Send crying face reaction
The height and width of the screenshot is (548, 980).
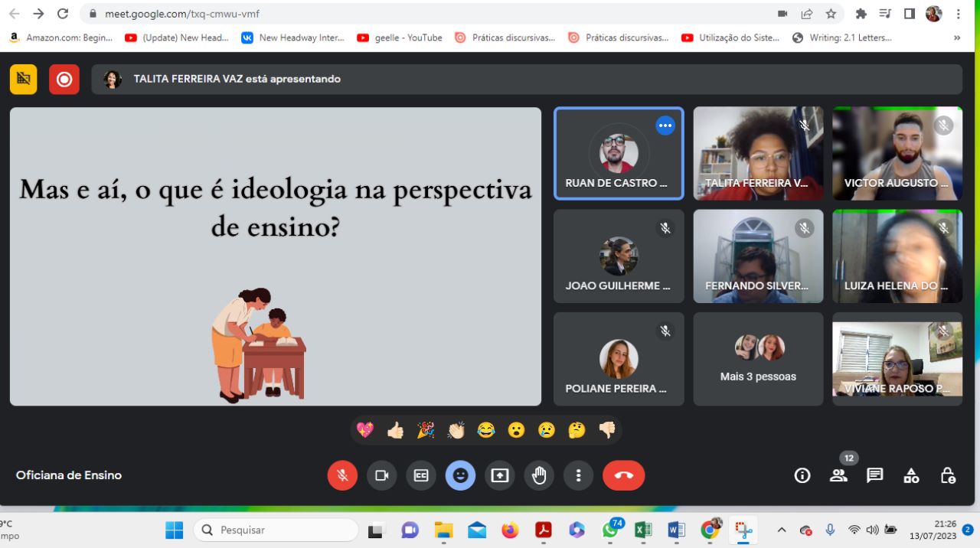coord(547,430)
